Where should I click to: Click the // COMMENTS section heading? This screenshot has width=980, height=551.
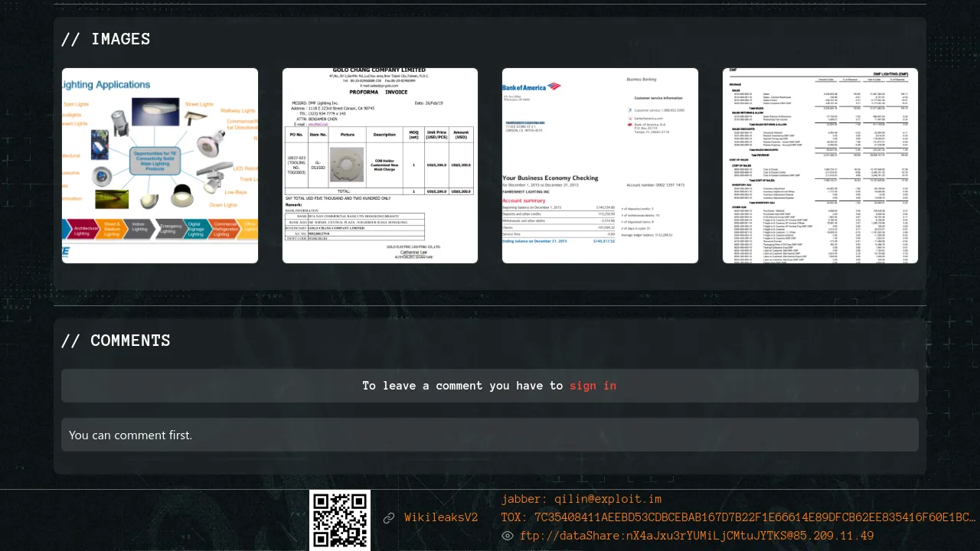(116, 341)
